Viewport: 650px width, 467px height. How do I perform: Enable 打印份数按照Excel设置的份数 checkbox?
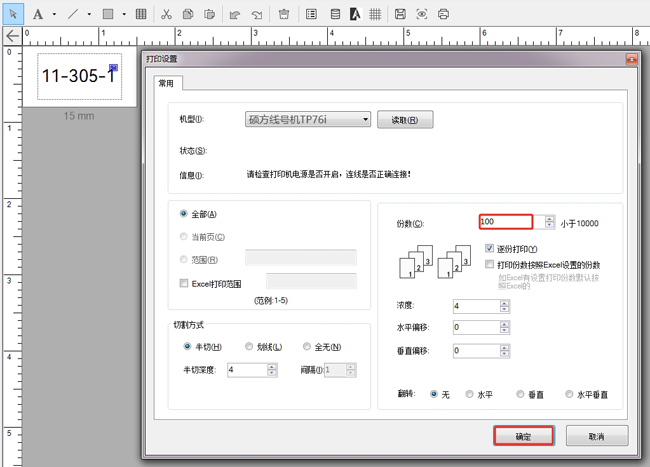(x=490, y=264)
